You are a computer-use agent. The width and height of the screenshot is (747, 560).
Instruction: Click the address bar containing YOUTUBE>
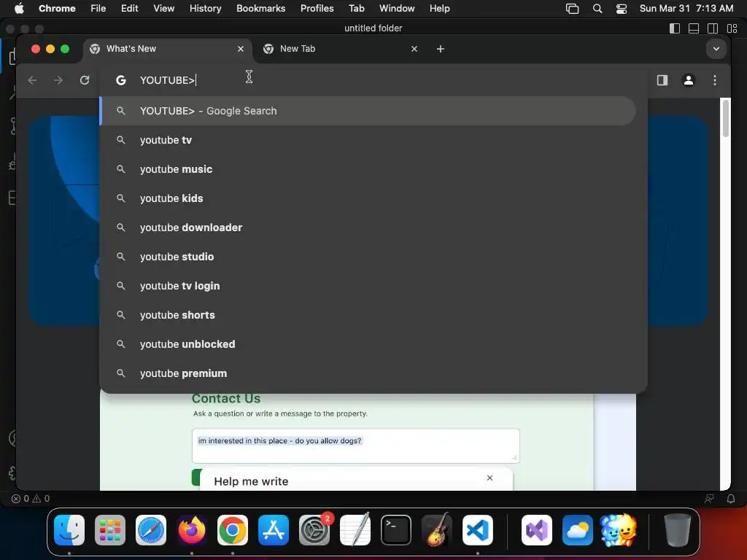[374, 80]
